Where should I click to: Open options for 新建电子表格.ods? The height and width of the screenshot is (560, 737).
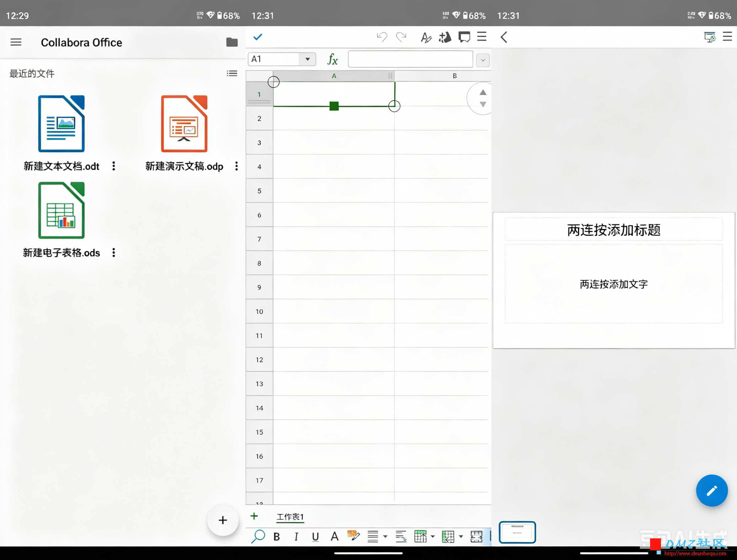point(114,253)
